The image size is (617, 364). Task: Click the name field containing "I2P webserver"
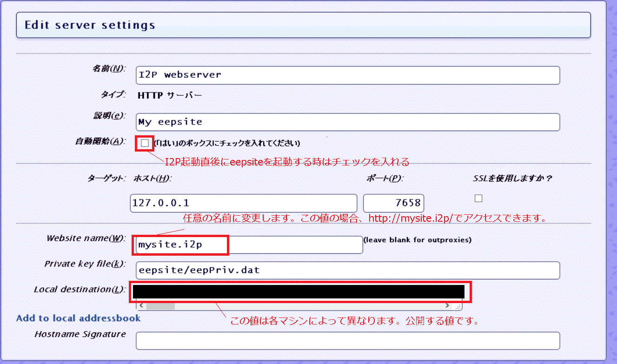(x=348, y=75)
